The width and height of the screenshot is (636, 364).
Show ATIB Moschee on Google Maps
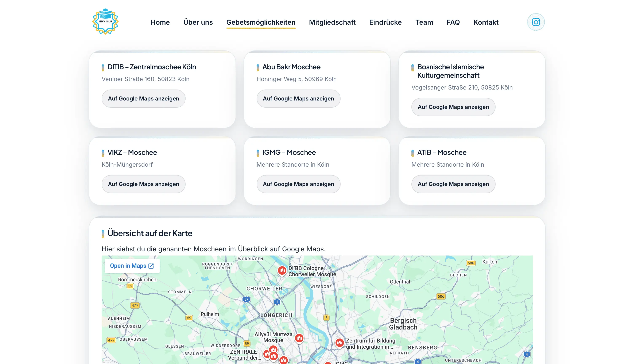tap(453, 184)
